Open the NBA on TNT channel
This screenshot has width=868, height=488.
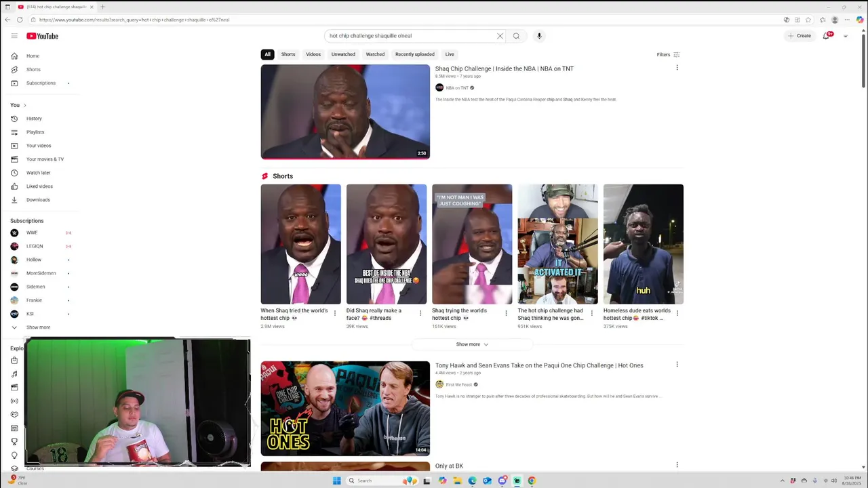[x=457, y=87]
